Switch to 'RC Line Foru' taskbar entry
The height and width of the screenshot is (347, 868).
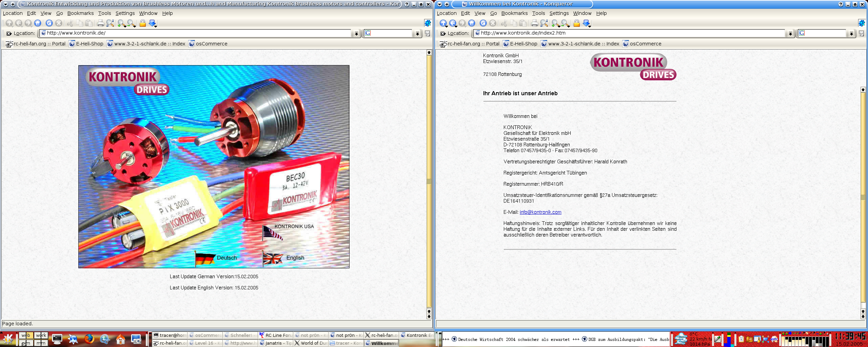pos(275,335)
